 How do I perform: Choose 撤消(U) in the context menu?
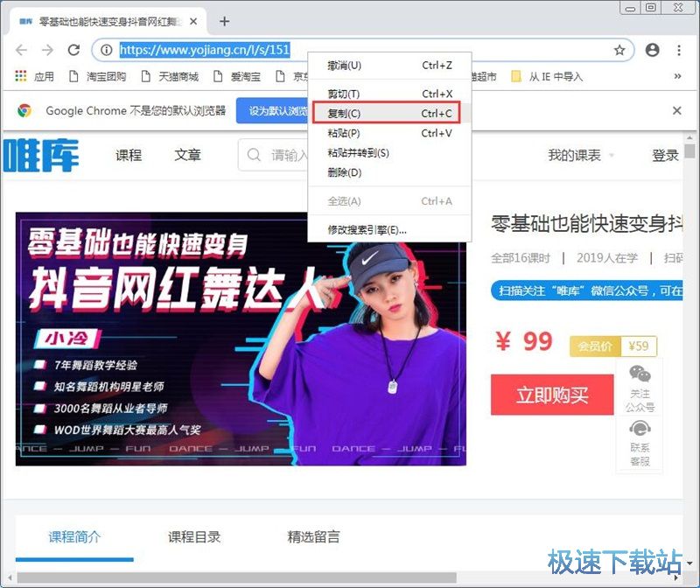(389, 66)
